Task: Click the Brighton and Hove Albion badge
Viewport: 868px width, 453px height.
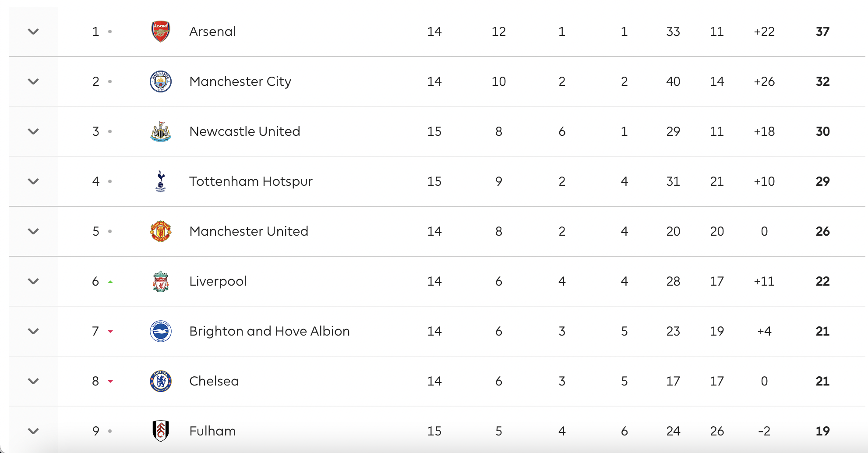Action: (x=161, y=331)
